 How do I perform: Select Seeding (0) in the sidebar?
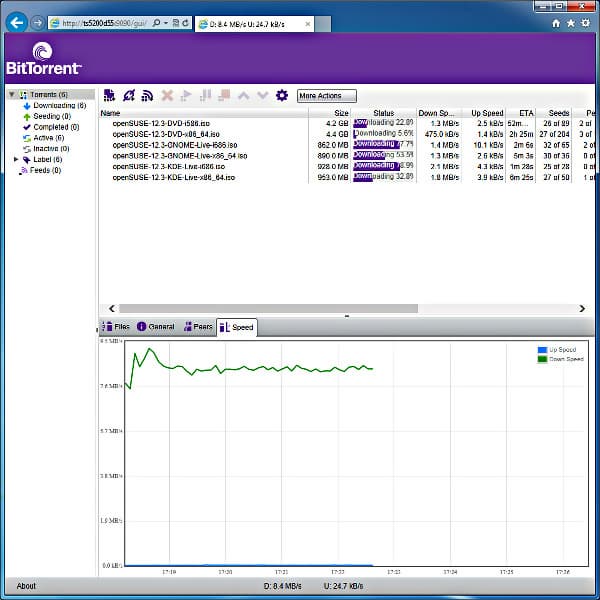(x=47, y=116)
